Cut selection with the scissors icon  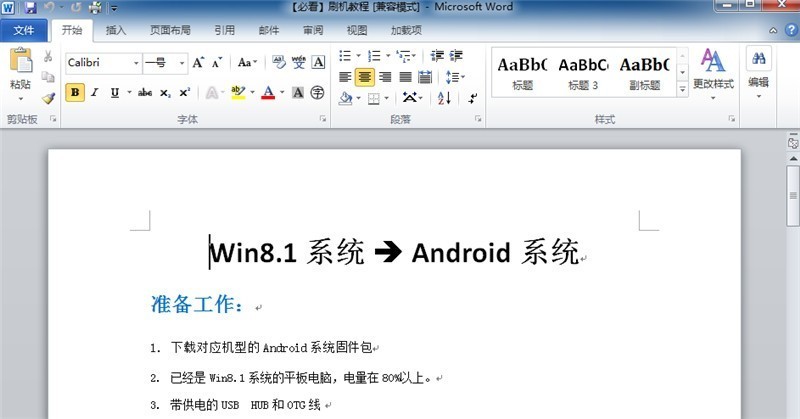coord(48,56)
